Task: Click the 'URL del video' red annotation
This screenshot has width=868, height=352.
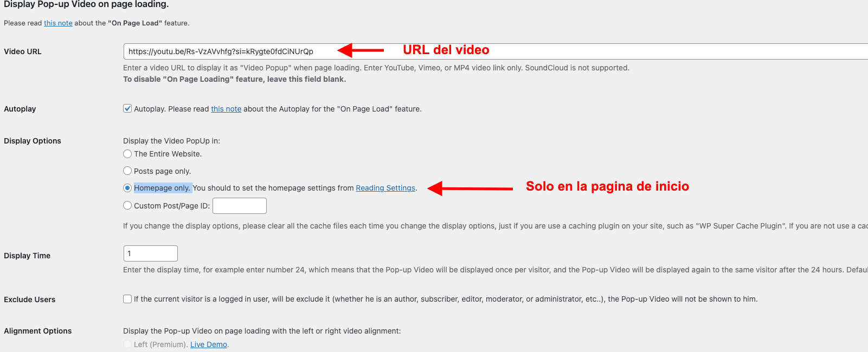Action: (x=446, y=50)
